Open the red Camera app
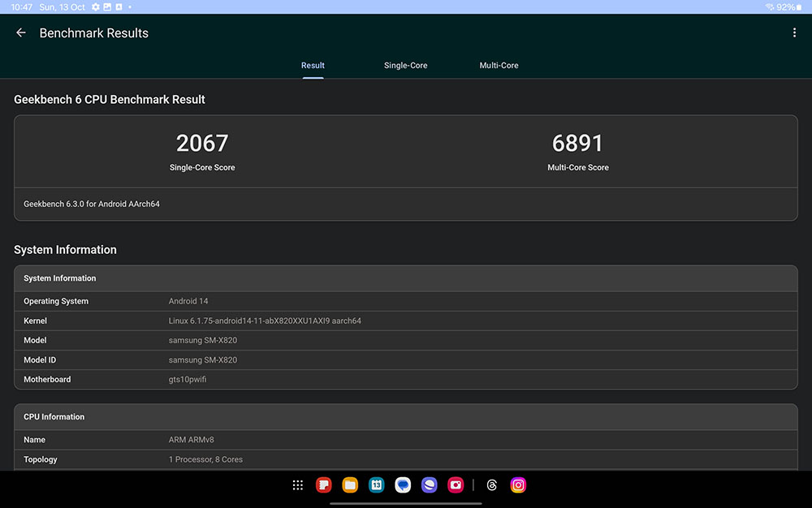812x508 pixels. click(456, 485)
